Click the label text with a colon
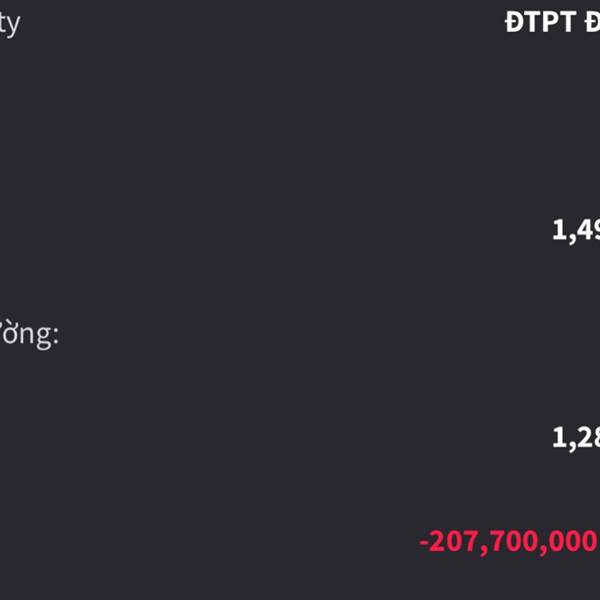The width and height of the screenshot is (600, 600). (x=29, y=334)
